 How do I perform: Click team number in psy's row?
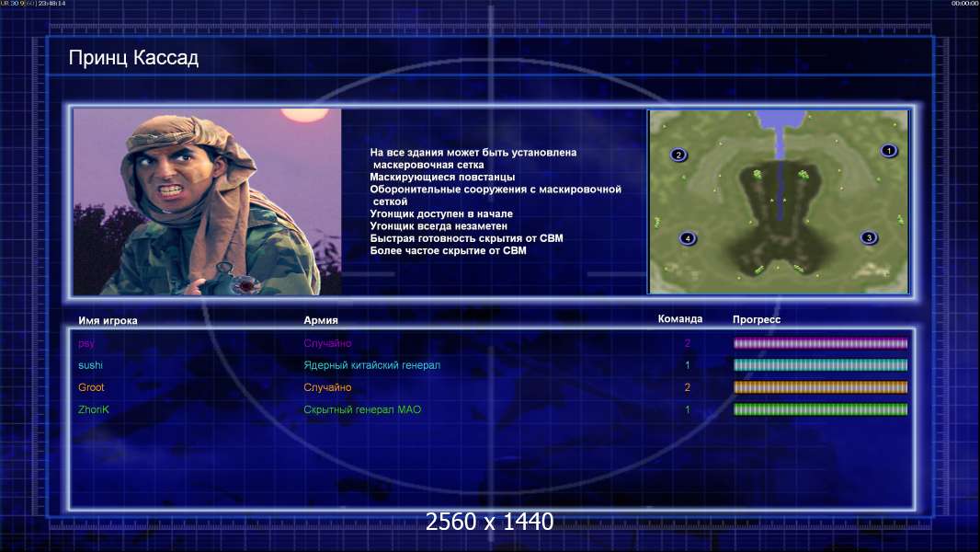coord(688,343)
